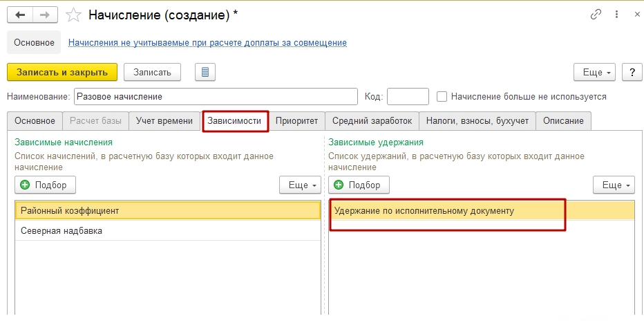Expand Еще dropdown in Зависимые начисления panel
Screen dimensions: 644x321
coord(300,185)
